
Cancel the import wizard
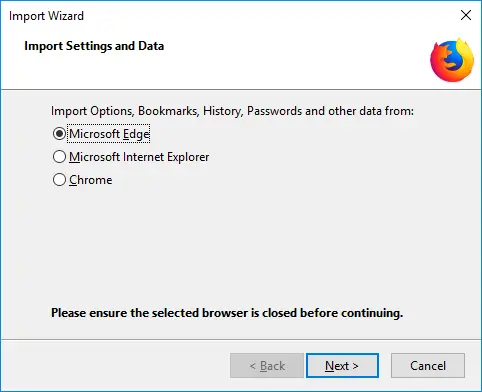point(428,366)
